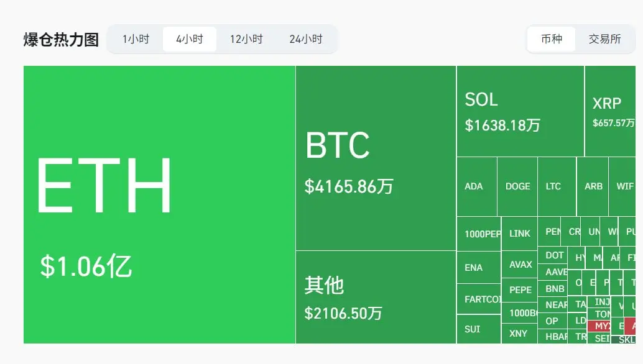
Task: Toggle the heatmap to 交易所 view
Action: [604, 39]
